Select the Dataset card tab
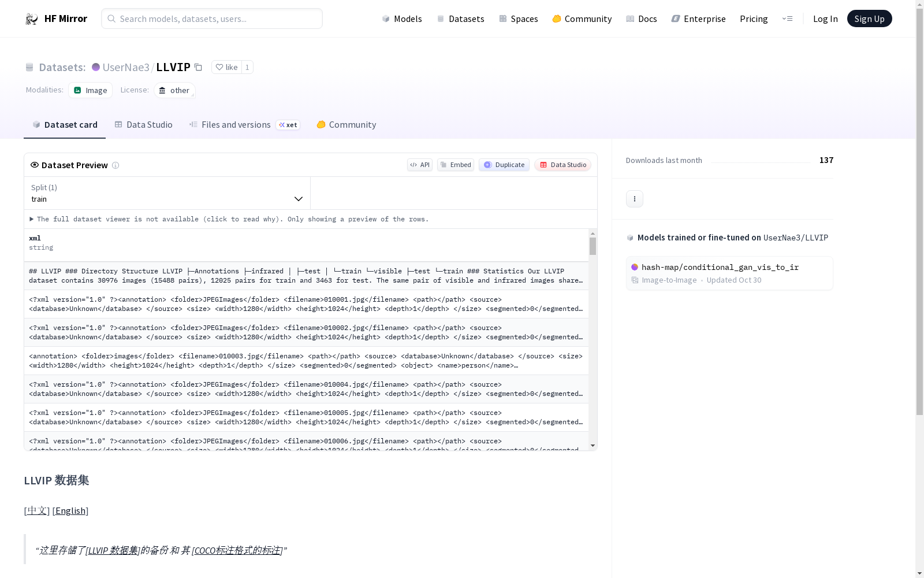Screen dimensions: 924x578 click(x=65, y=125)
